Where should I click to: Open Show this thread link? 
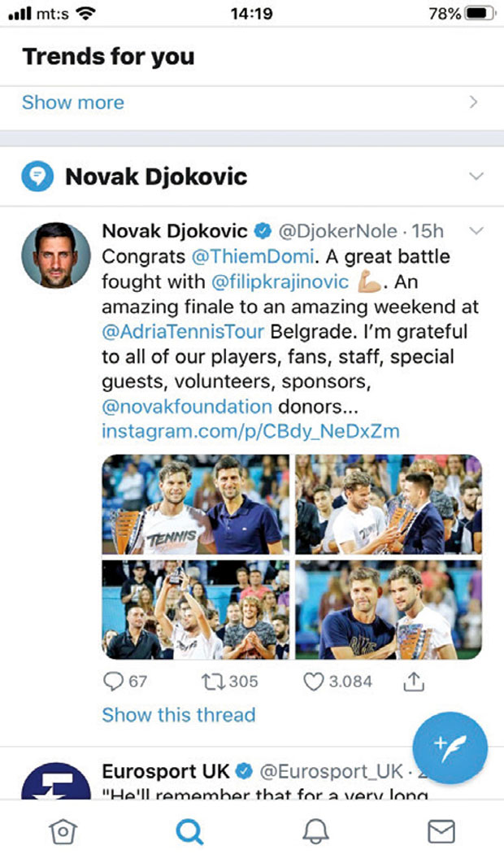pos(178,715)
